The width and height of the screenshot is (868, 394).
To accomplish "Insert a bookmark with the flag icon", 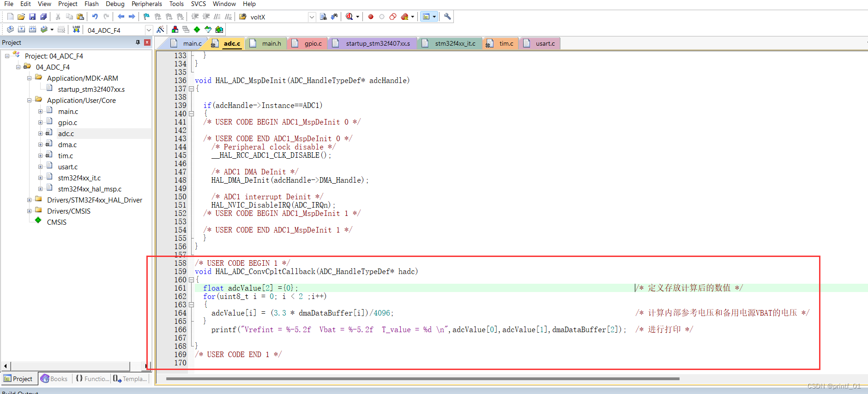I will [x=146, y=17].
